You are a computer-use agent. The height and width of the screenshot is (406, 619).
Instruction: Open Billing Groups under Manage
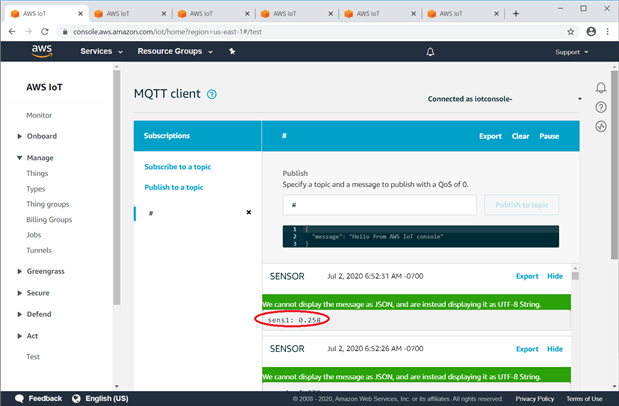tap(49, 220)
